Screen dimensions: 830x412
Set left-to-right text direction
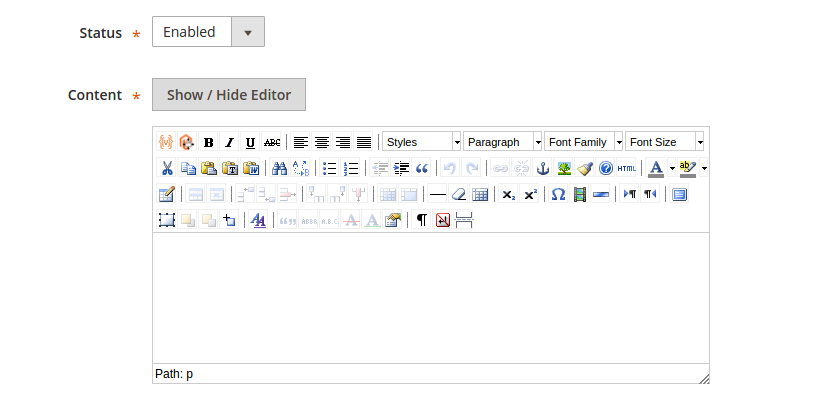tap(629, 194)
